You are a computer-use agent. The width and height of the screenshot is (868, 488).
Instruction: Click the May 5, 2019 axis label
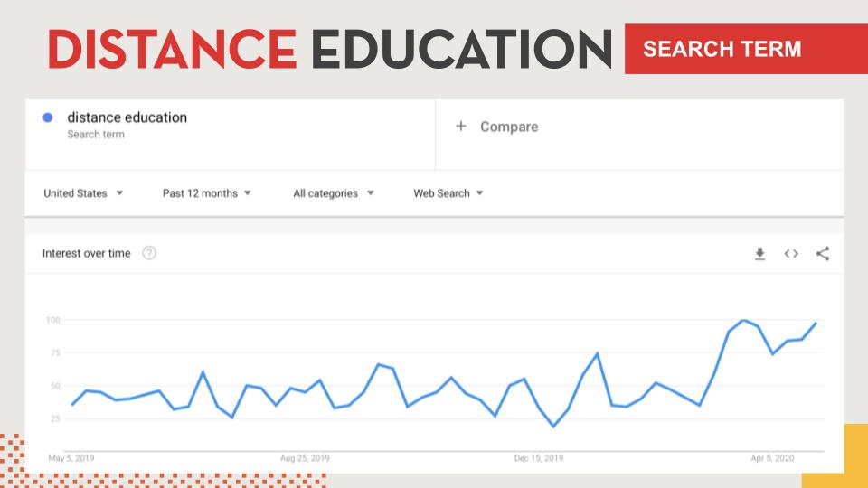click(71, 458)
